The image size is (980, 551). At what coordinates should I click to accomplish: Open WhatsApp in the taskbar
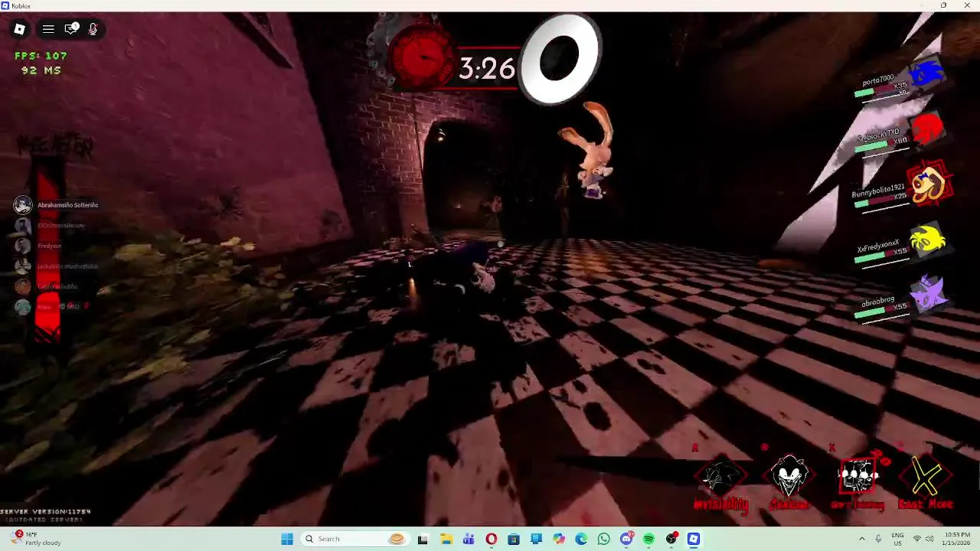604,539
